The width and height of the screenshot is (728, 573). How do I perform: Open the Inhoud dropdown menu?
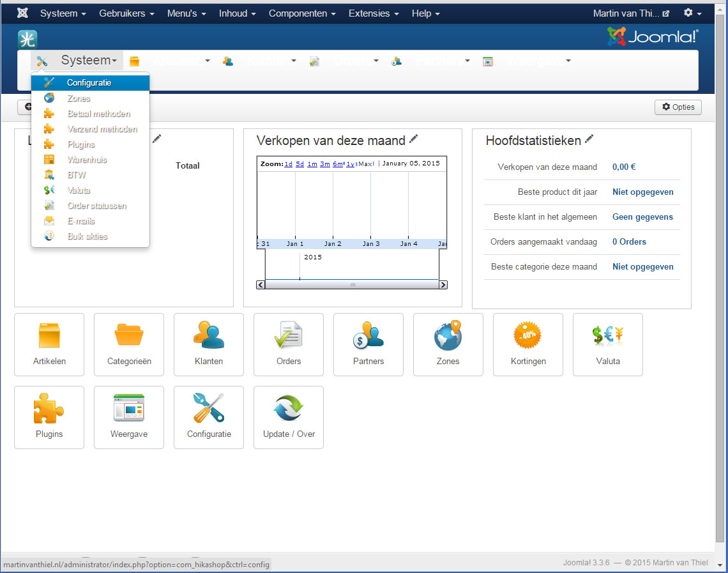coord(238,13)
